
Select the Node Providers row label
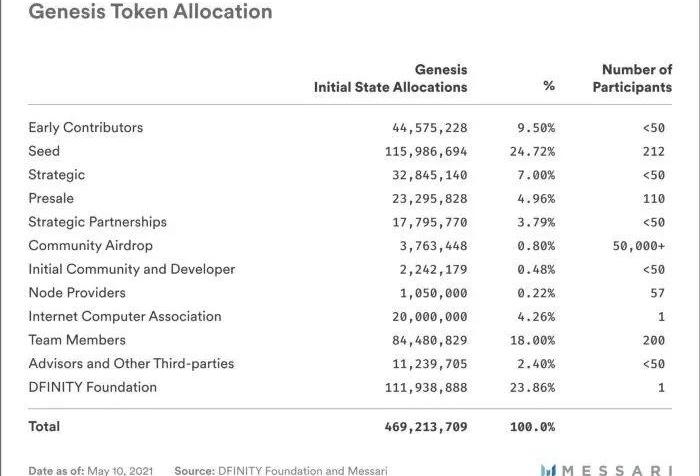coord(77,293)
